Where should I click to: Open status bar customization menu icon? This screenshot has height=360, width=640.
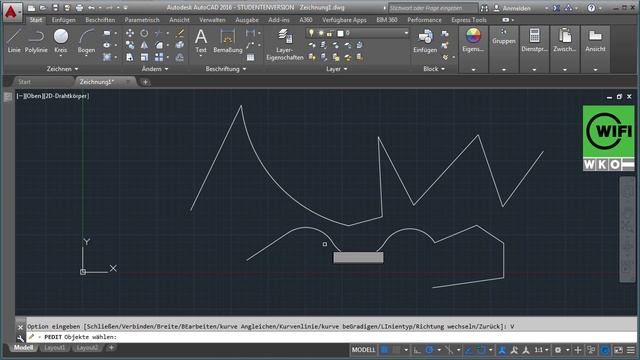tap(631, 350)
